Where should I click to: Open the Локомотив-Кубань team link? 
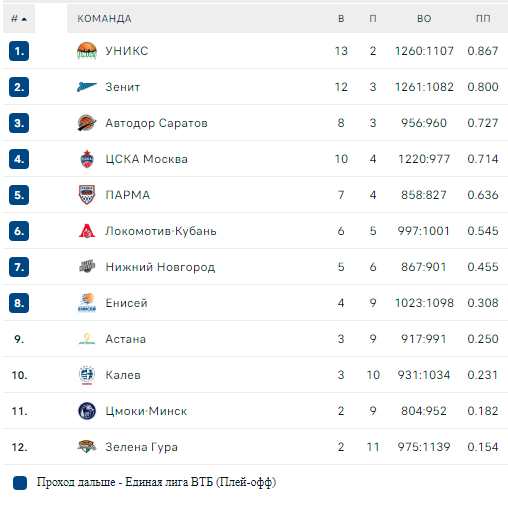pos(161,231)
